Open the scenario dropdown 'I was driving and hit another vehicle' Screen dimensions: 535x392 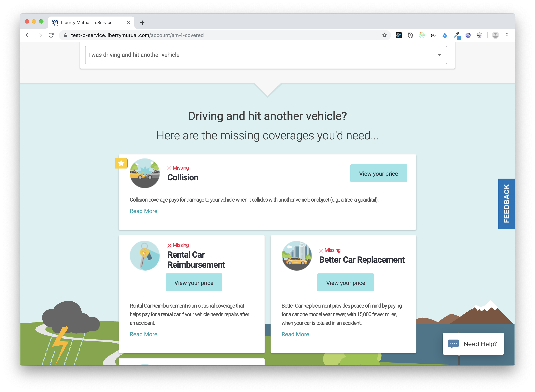coord(266,55)
